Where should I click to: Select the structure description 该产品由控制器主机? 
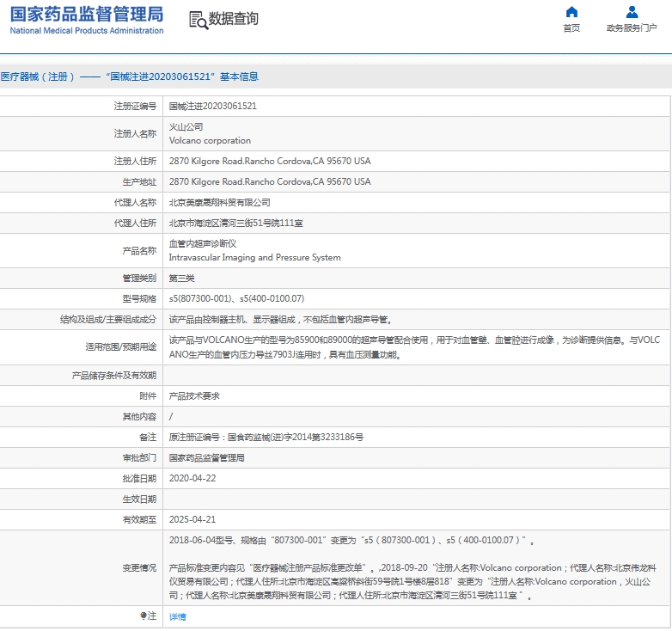click(281, 319)
